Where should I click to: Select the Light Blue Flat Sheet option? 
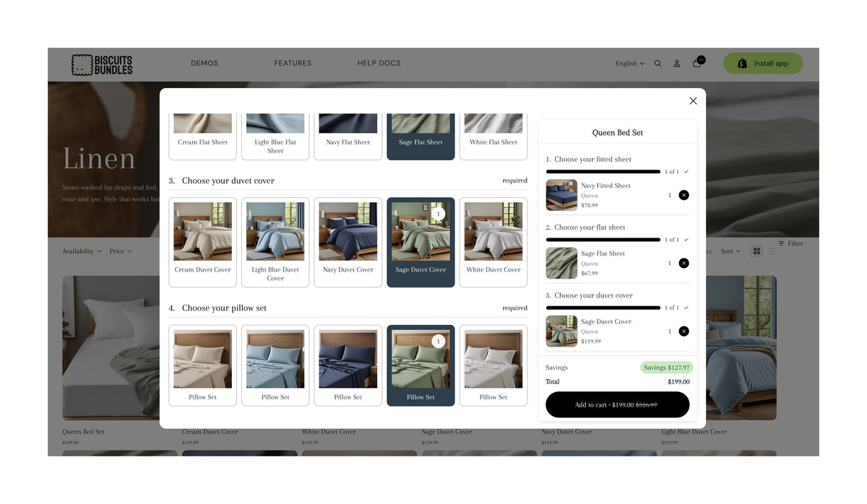(x=275, y=136)
